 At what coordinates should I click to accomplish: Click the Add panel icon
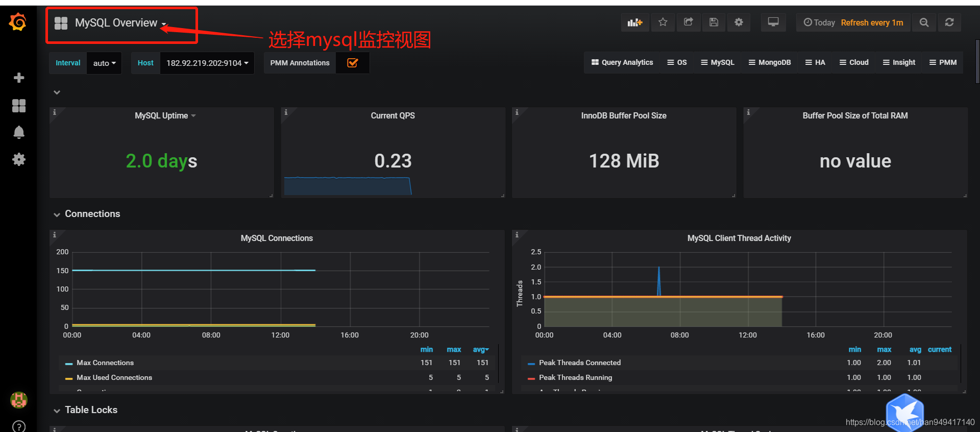[635, 22]
